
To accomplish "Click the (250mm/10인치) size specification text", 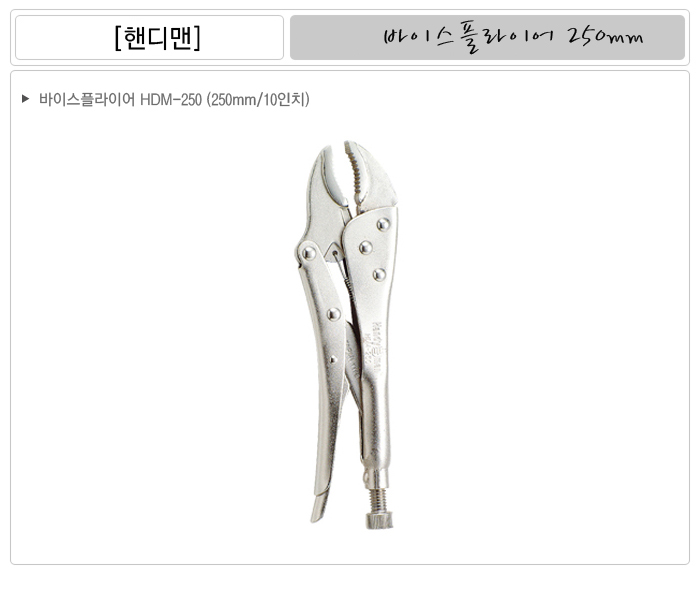I will click(x=258, y=99).
